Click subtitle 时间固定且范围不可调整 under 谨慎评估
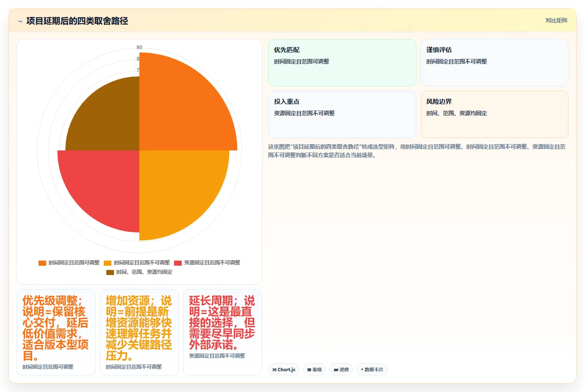585x392 pixels. coord(457,61)
